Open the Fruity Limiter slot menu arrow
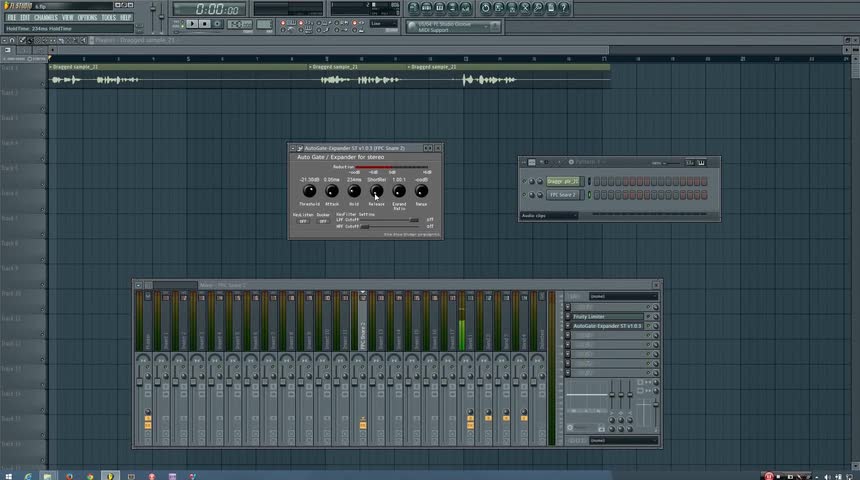 coord(568,317)
